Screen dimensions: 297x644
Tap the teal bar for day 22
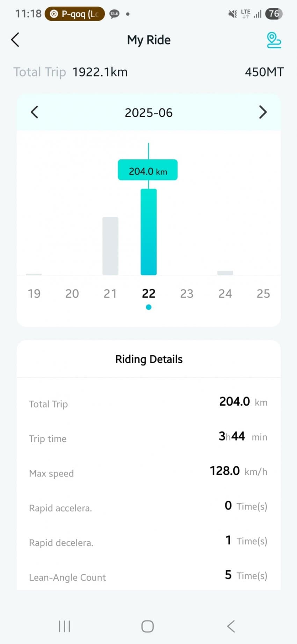click(x=148, y=232)
